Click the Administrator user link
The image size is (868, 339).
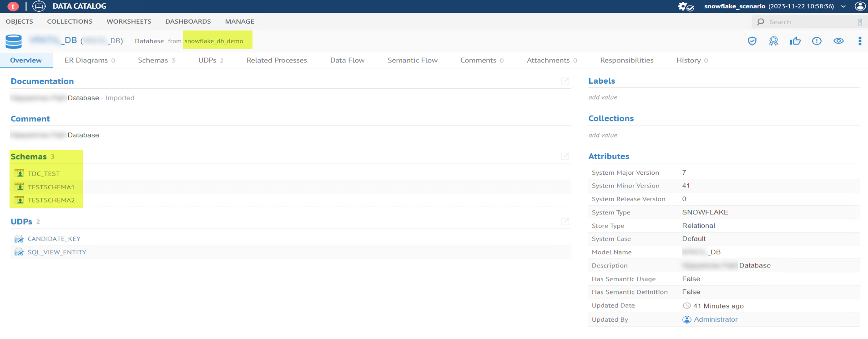715,319
